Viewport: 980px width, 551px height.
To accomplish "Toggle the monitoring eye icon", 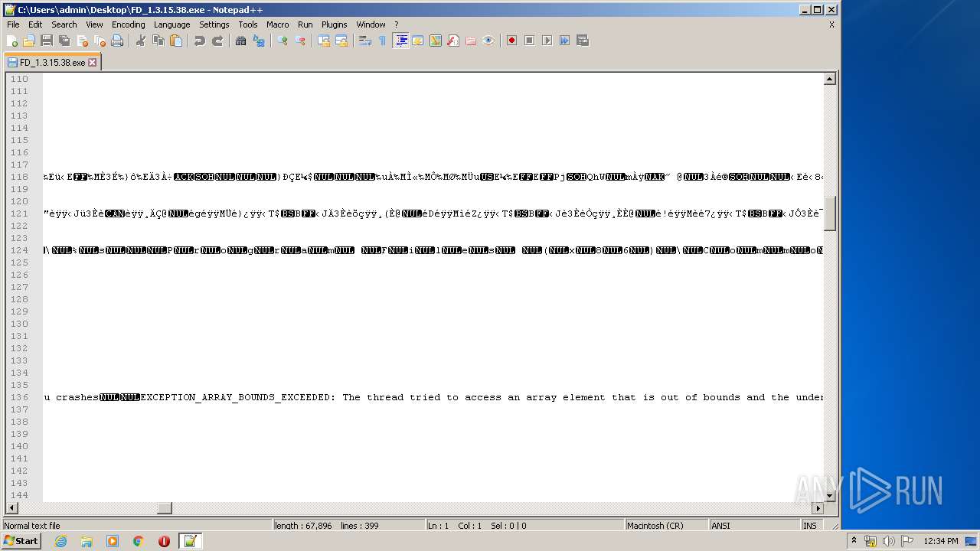I will point(488,41).
